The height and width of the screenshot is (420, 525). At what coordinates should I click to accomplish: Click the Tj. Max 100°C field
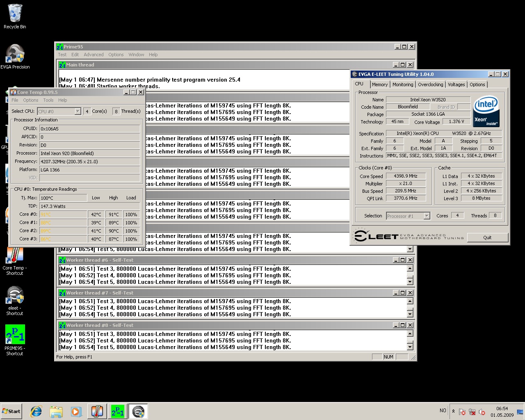63,198
